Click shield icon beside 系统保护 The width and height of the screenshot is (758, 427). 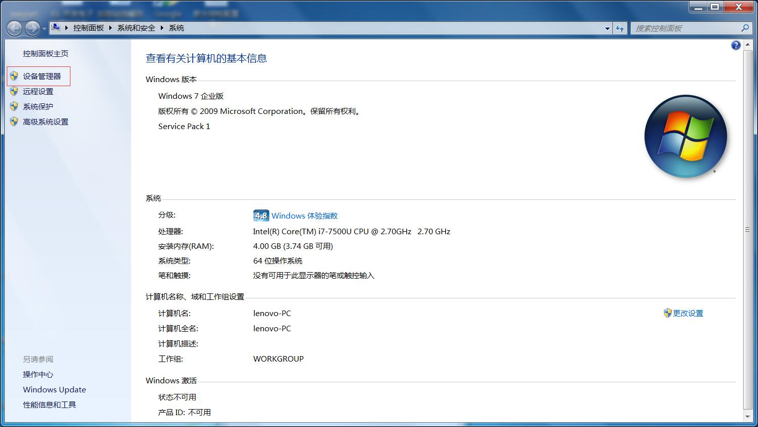click(x=14, y=106)
